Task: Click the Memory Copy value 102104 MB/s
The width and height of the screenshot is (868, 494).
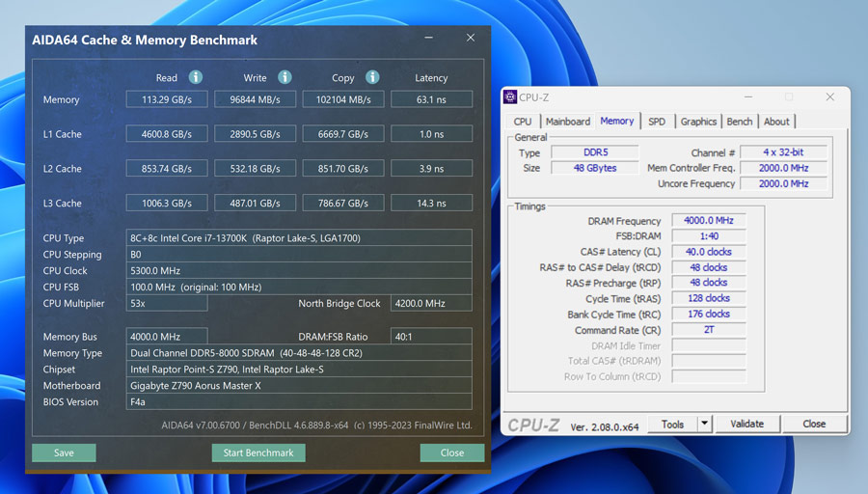Action: pyautogui.click(x=343, y=99)
